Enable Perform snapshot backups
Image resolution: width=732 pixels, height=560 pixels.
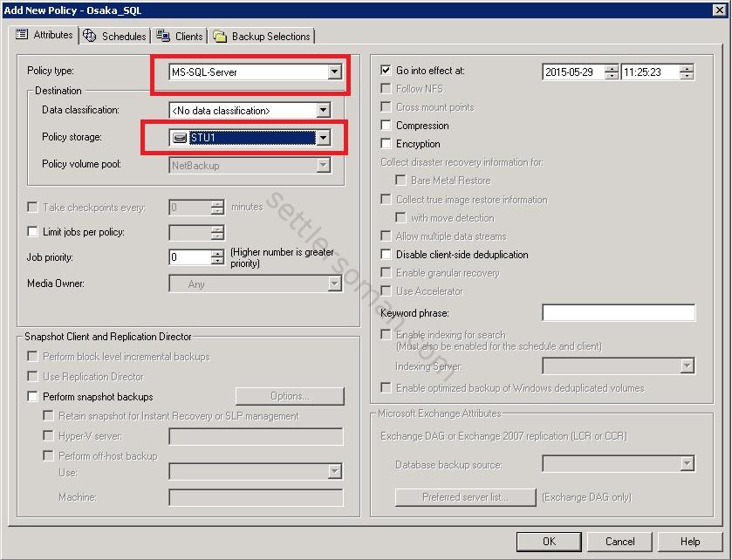(x=33, y=397)
